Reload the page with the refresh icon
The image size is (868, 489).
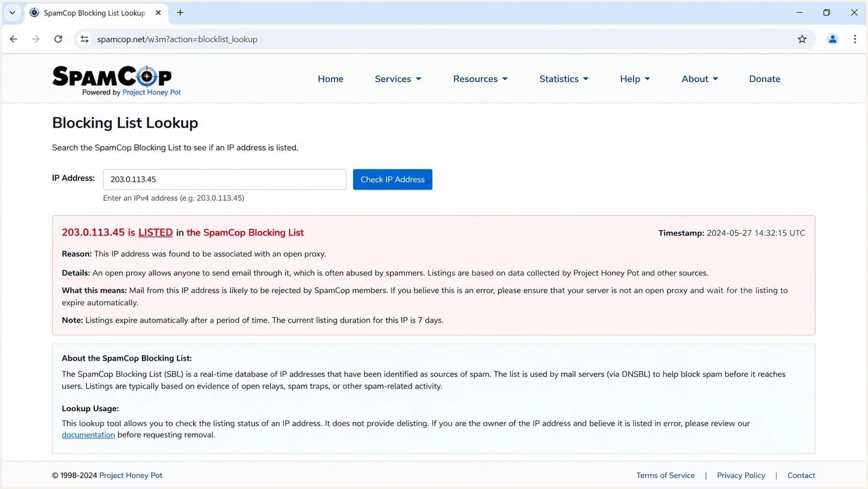pyautogui.click(x=58, y=39)
